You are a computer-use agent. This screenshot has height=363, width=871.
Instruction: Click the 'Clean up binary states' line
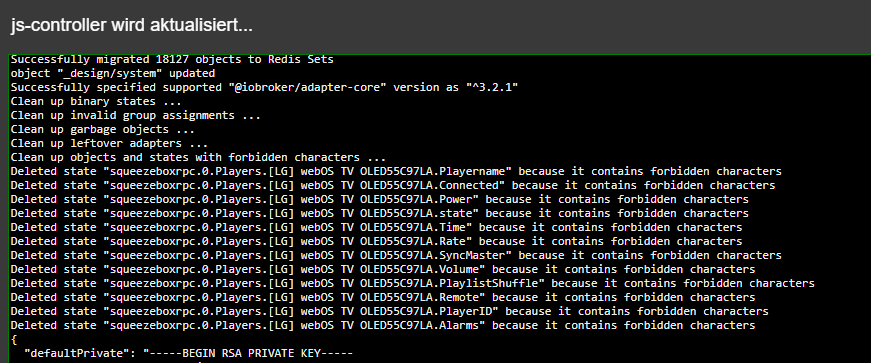96,101
